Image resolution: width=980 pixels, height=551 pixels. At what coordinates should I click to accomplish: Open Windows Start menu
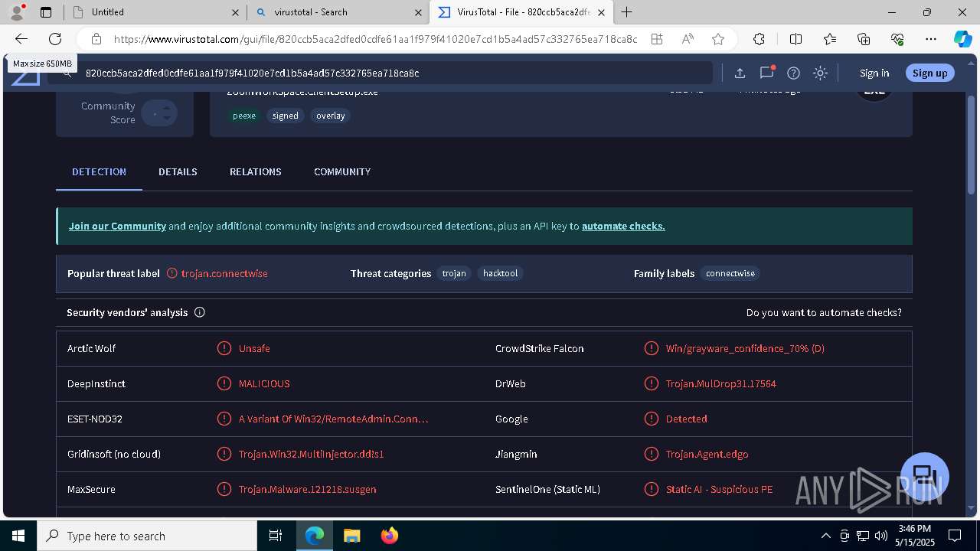18,536
